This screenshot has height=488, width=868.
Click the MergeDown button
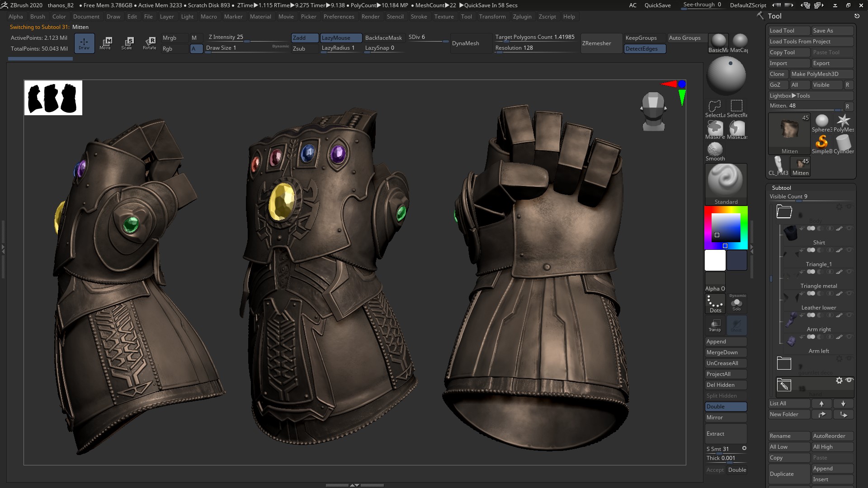726,352
